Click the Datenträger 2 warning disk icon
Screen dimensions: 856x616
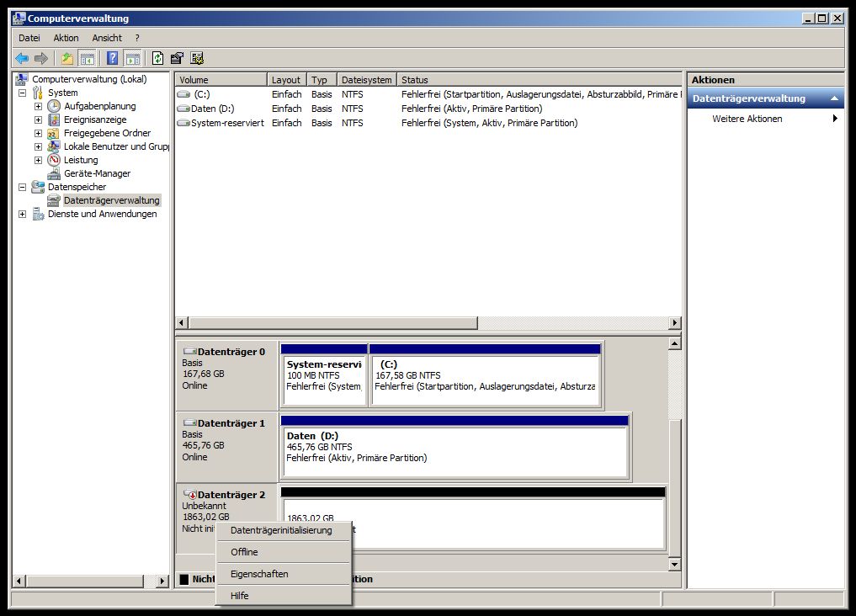click(x=189, y=494)
